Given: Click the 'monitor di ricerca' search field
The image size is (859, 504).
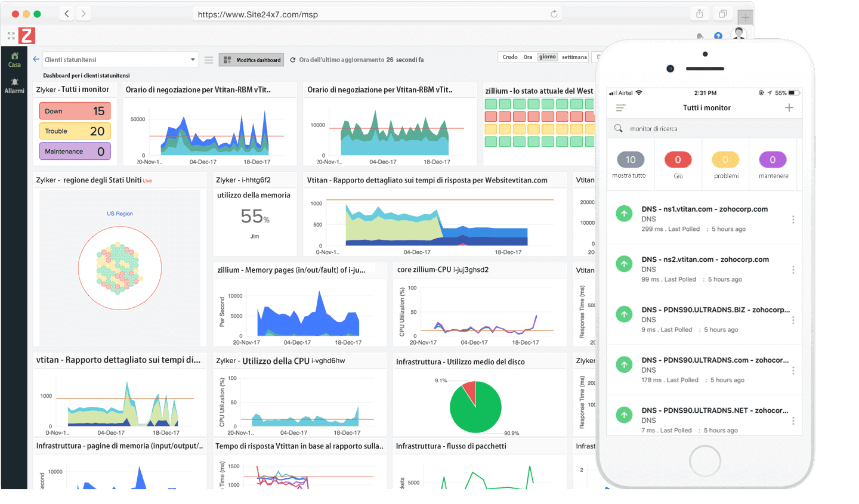Looking at the screenshot, I should [704, 129].
